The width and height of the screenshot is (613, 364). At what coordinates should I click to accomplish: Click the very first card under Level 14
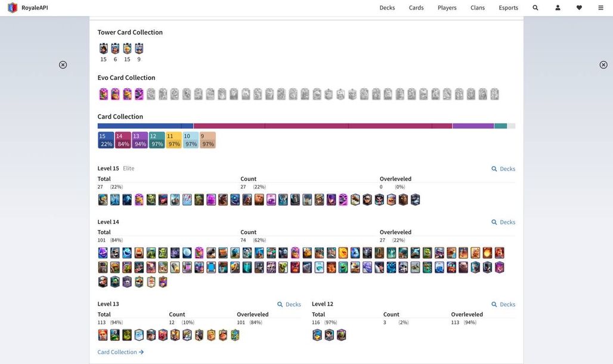(103, 253)
